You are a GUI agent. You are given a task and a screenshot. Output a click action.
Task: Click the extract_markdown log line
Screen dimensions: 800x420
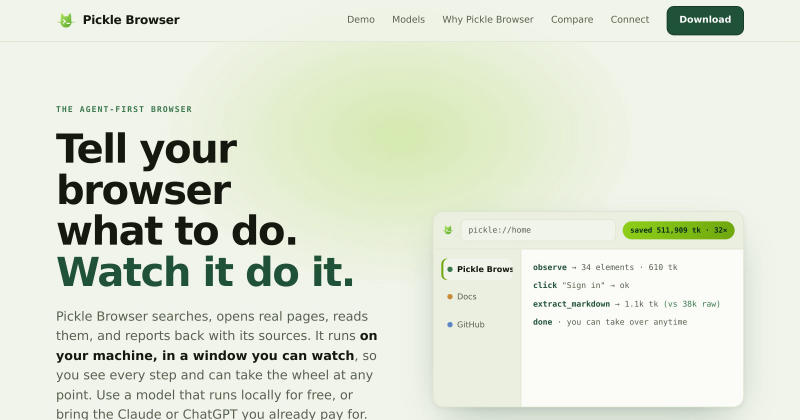(x=626, y=304)
